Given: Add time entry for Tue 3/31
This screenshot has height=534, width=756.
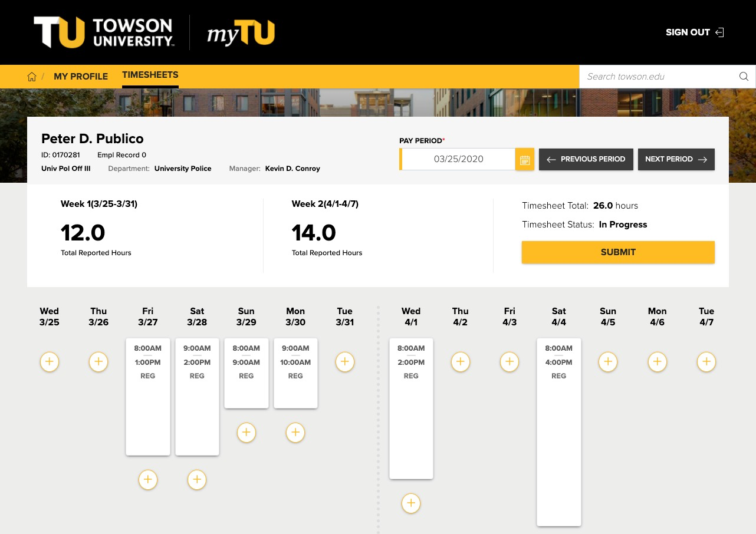Looking at the screenshot, I should (x=345, y=362).
